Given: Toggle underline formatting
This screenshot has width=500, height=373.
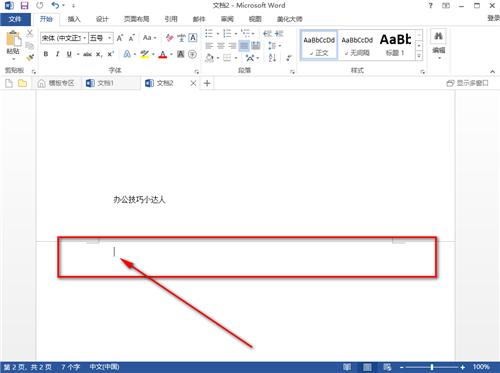Looking at the screenshot, I should coord(69,54).
